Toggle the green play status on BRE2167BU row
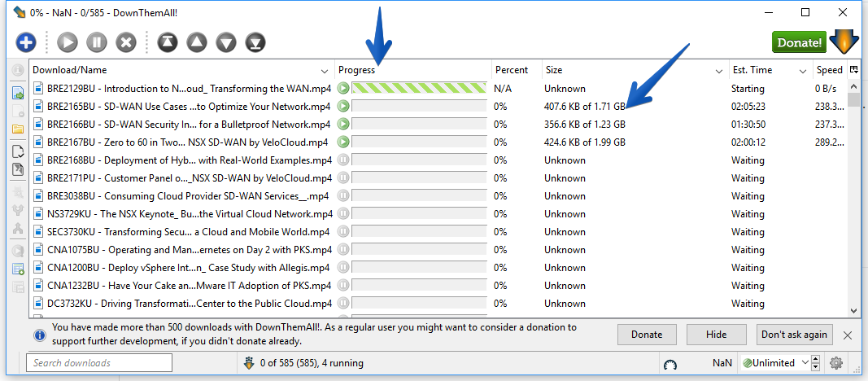Image resolution: width=868 pixels, height=381 pixels. coord(343,142)
